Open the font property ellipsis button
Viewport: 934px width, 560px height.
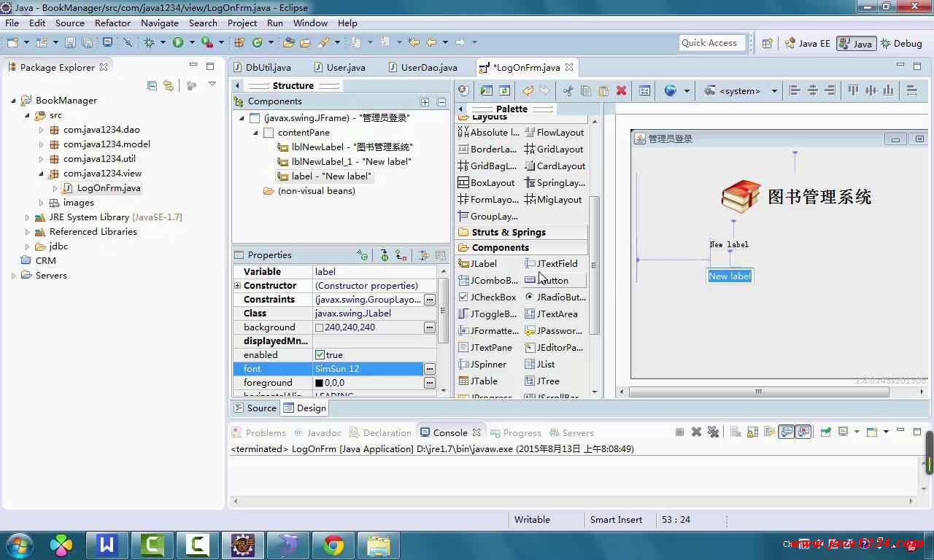(x=430, y=369)
